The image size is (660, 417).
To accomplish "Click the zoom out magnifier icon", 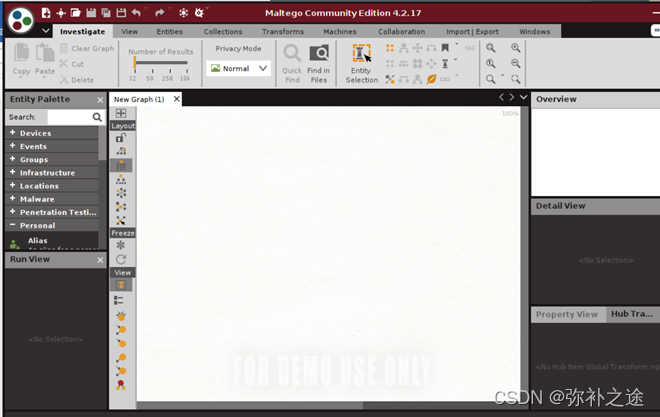I will point(516,64).
